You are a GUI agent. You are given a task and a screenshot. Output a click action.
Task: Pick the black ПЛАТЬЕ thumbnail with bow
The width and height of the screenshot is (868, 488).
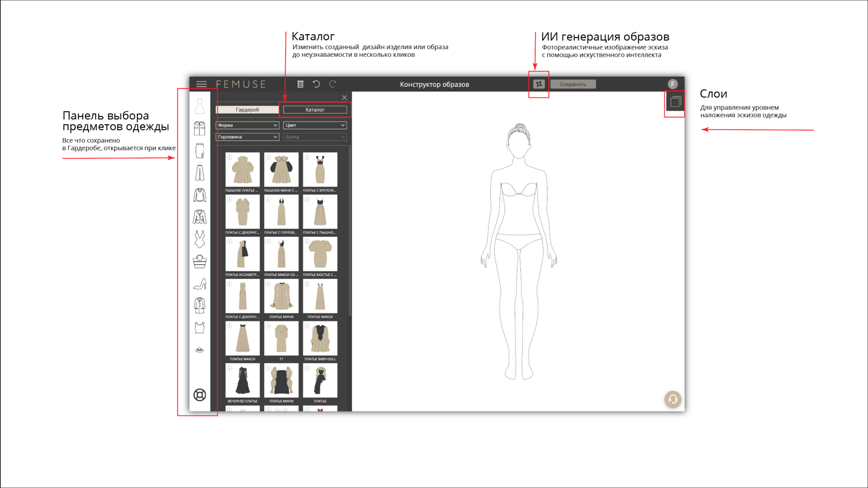[x=320, y=380]
